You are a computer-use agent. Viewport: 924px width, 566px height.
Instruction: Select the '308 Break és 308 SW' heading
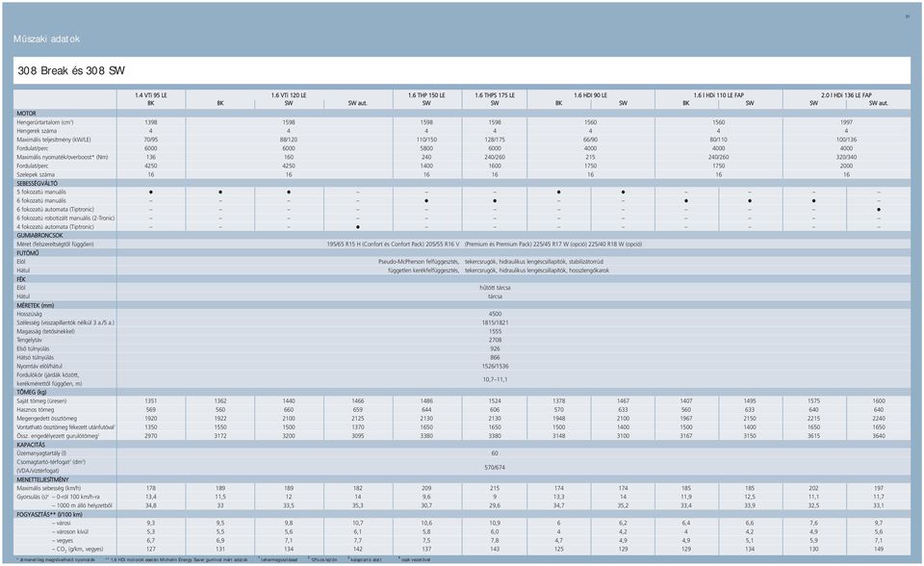(x=71, y=71)
